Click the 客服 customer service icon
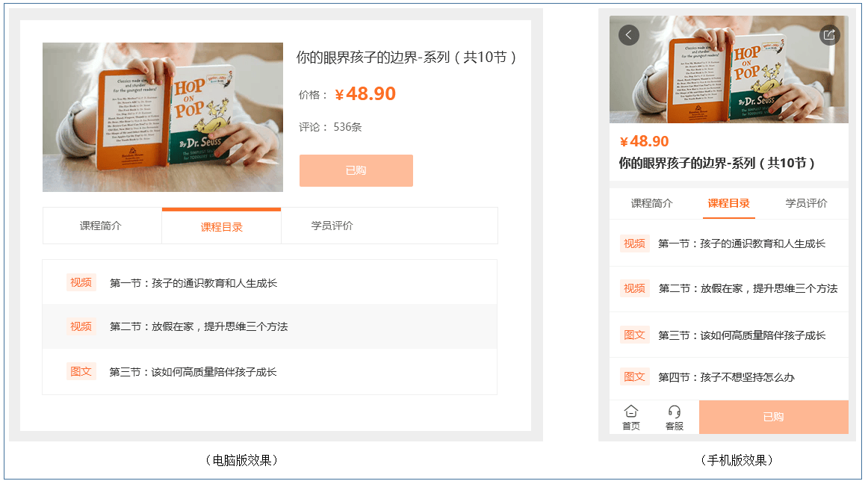 tap(675, 415)
